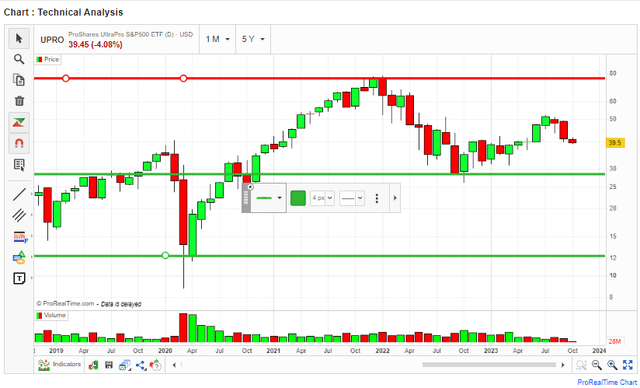The image size is (640, 388).
Task: Click the 28M volume label
Action: 614,341
